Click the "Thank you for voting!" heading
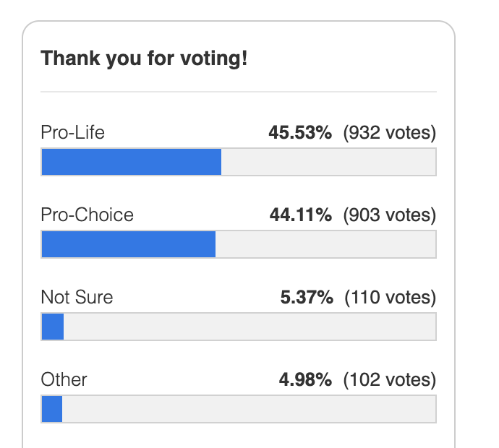The height and width of the screenshot is (448, 499). (144, 59)
